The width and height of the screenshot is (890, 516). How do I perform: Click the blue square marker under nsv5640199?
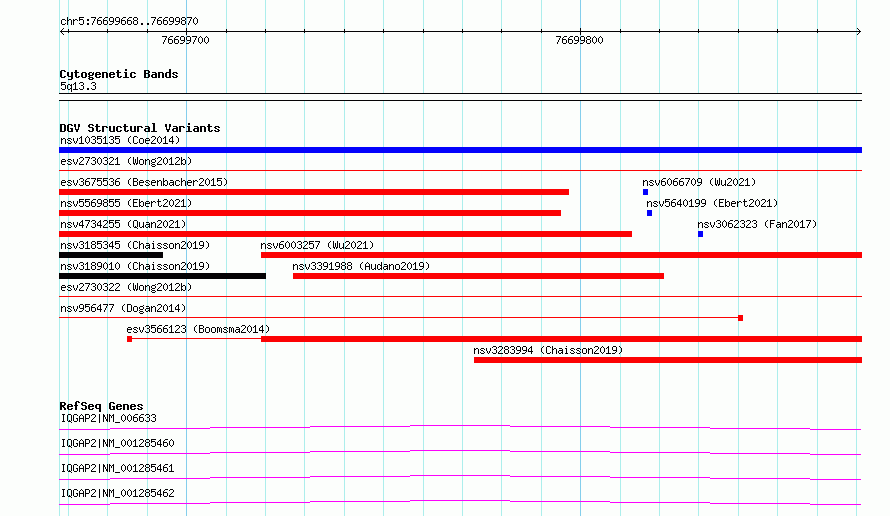[x=649, y=213]
